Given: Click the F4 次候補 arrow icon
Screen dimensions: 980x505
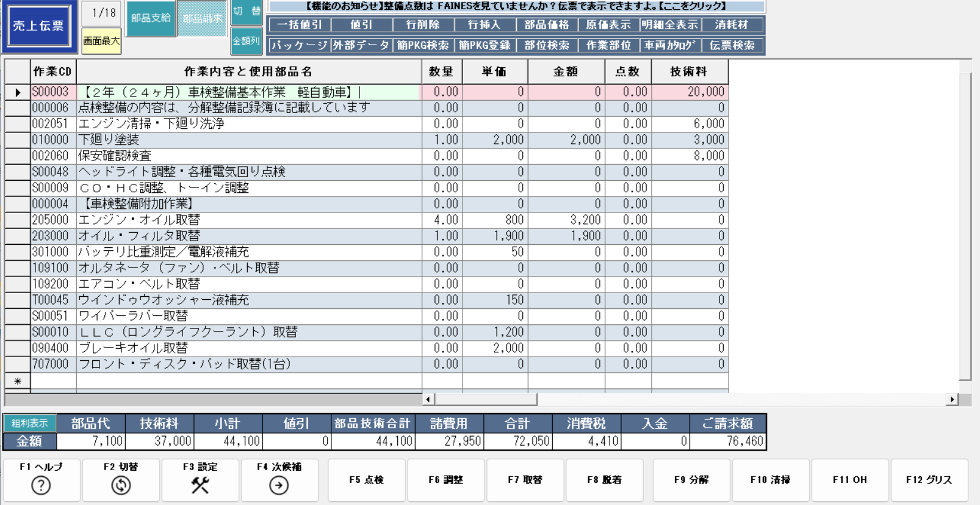Looking at the screenshot, I should click(x=279, y=485).
